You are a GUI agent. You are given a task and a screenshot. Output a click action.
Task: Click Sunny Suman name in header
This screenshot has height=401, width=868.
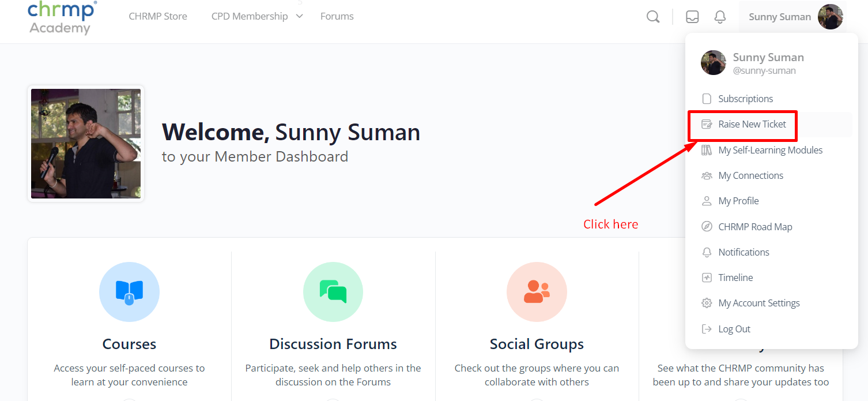click(780, 17)
